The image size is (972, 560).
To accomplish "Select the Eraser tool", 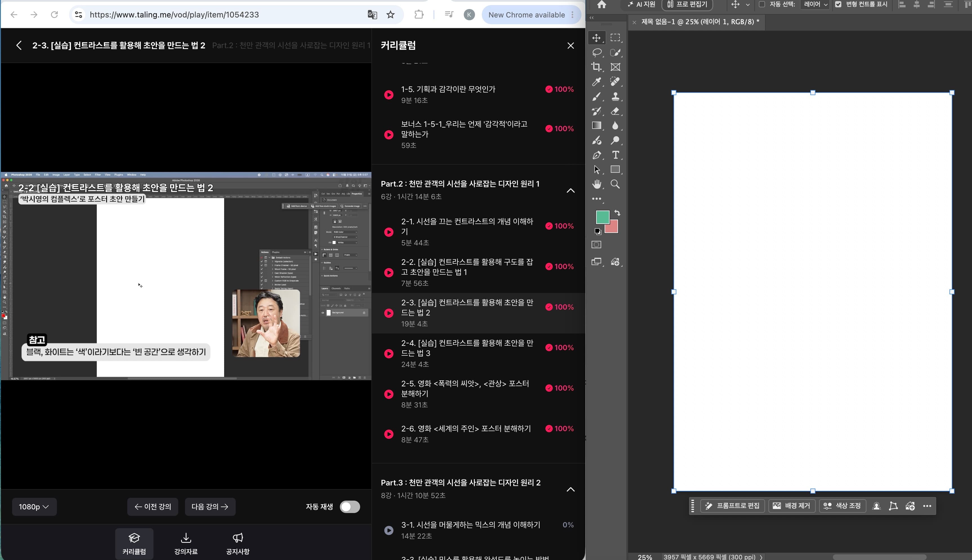I will [615, 111].
